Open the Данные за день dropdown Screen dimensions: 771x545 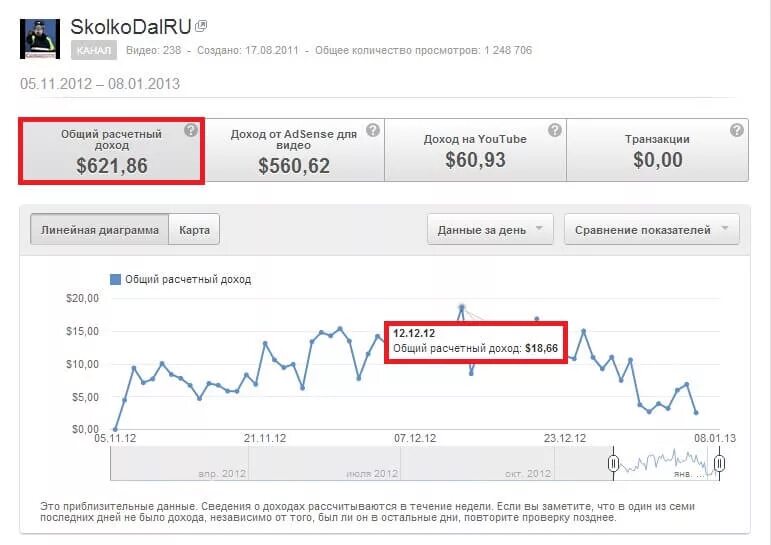490,230
